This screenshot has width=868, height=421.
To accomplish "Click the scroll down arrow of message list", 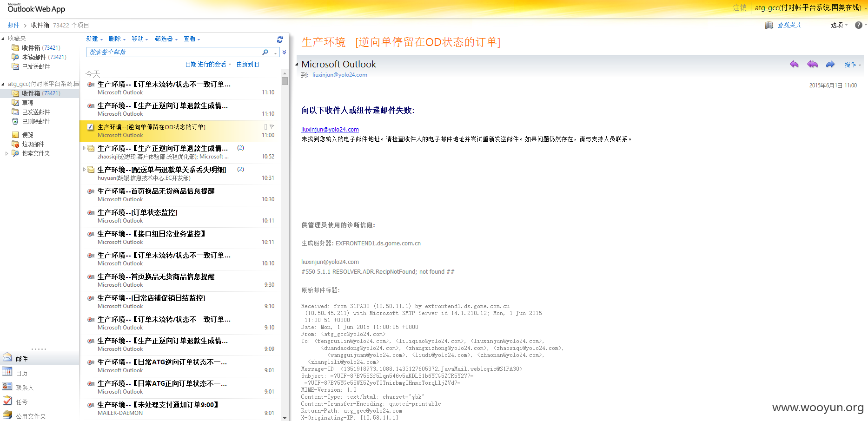I will coord(285,418).
